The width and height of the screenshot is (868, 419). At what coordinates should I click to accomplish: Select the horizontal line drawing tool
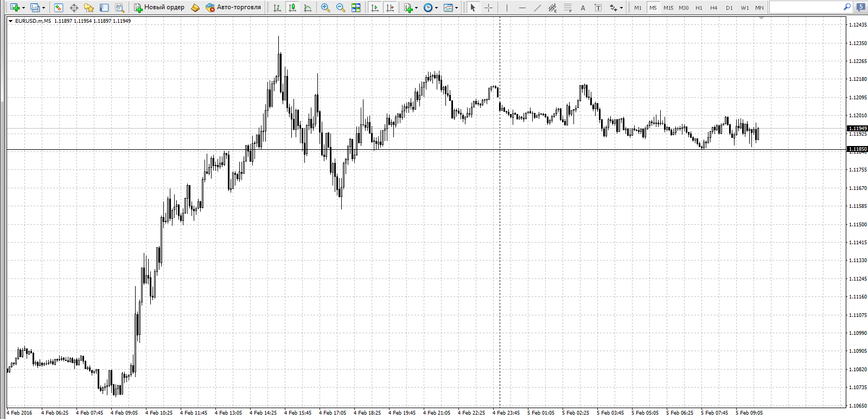pyautogui.click(x=522, y=8)
